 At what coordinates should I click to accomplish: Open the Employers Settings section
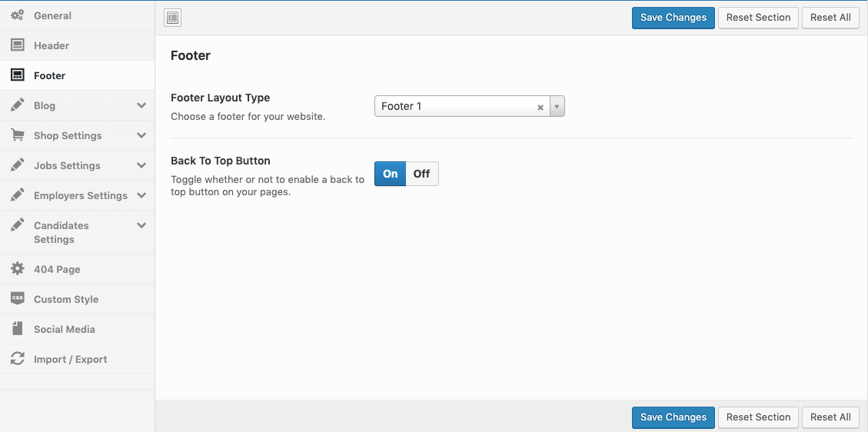tap(80, 195)
